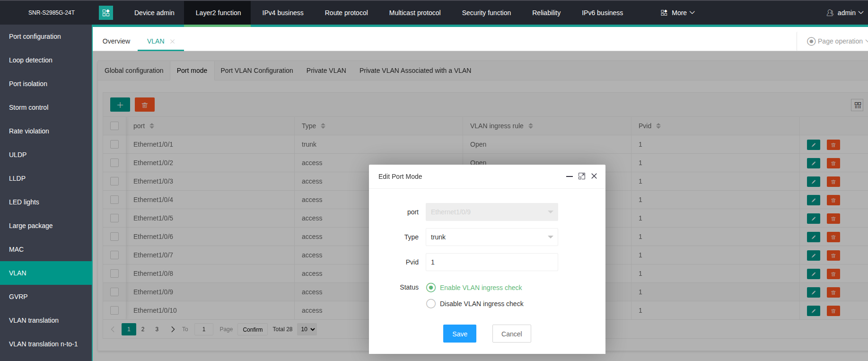Expand the More menu in top bar

point(678,13)
